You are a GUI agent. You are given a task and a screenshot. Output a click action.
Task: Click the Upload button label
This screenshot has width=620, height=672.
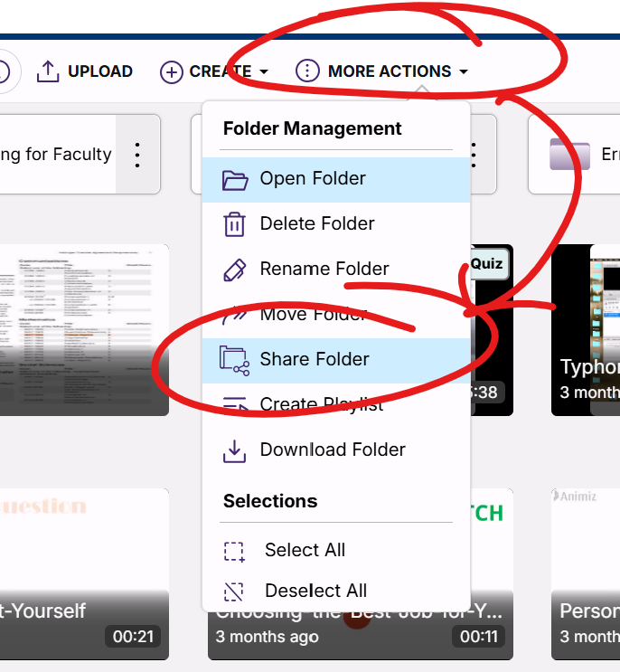pos(100,71)
